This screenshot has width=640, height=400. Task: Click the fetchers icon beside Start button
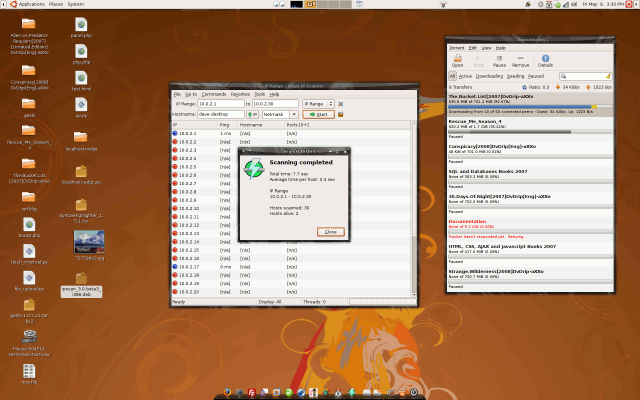tap(340, 114)
